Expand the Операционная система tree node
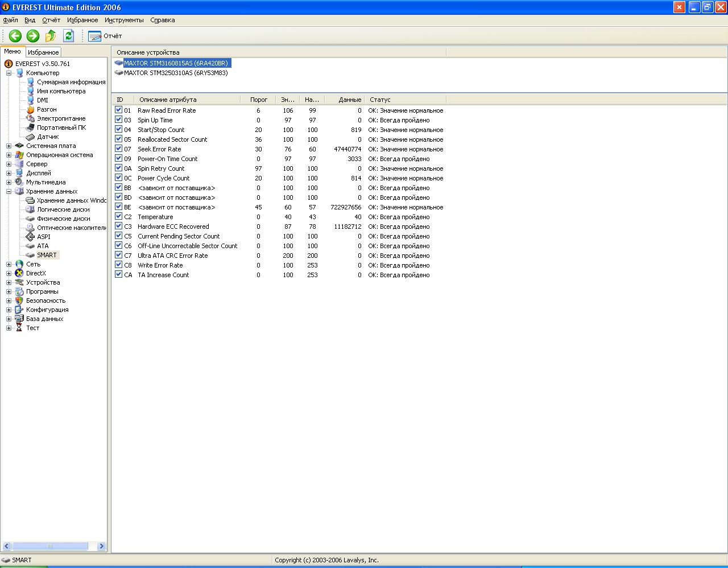 click(x=9, y=155)
